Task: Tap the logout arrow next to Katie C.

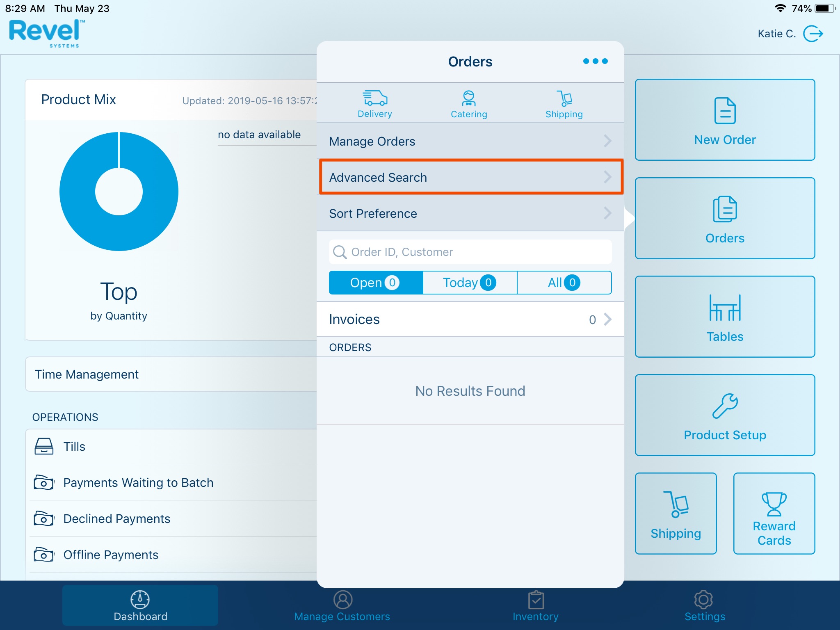Action: (x=813, y=34)
